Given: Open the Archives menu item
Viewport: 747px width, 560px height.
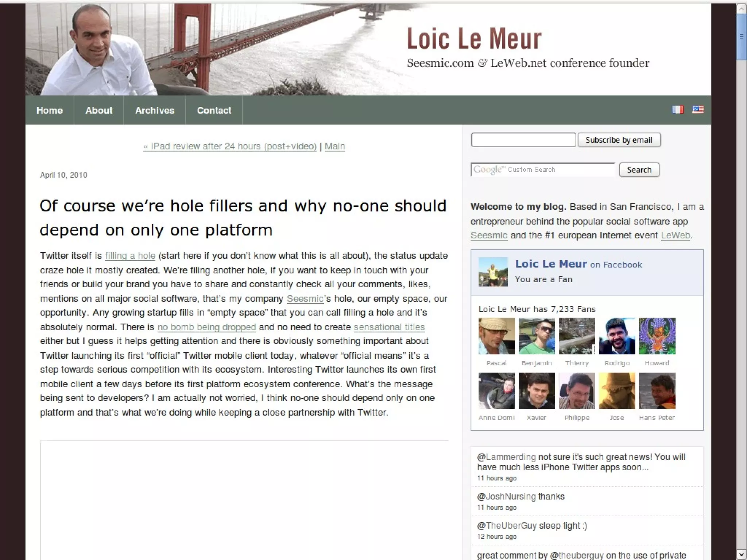Looking at the screenshot, I should click(155, 110).
